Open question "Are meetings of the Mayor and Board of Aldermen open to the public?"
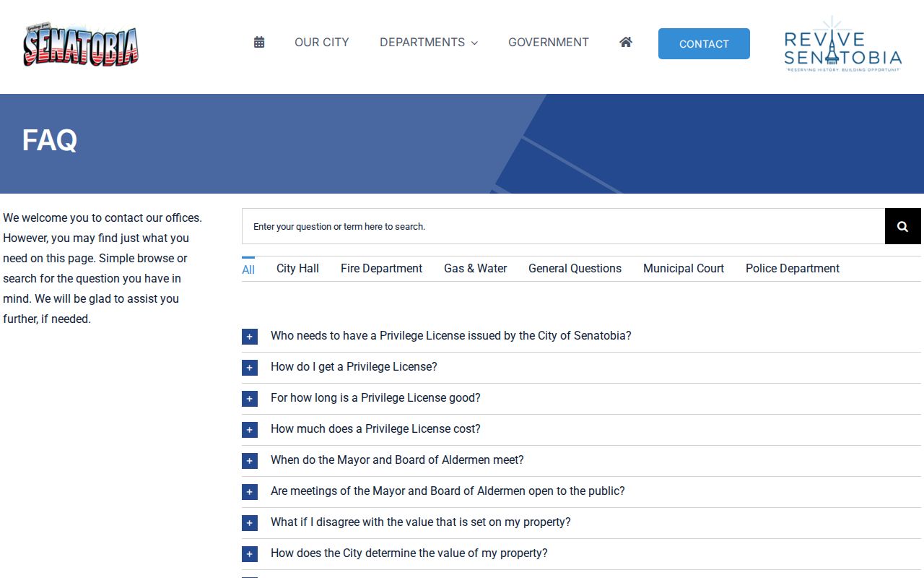The width and height of the screenshot is (924, 578). 448,491
